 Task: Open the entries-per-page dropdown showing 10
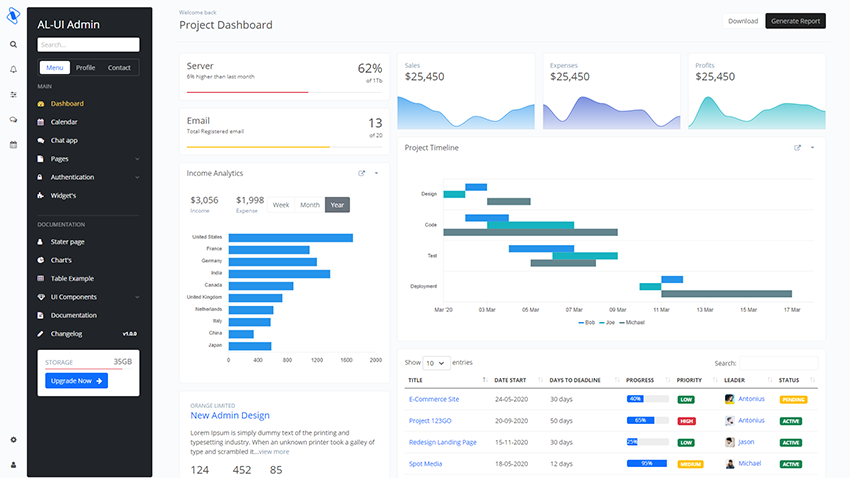(x=435, y=362)
